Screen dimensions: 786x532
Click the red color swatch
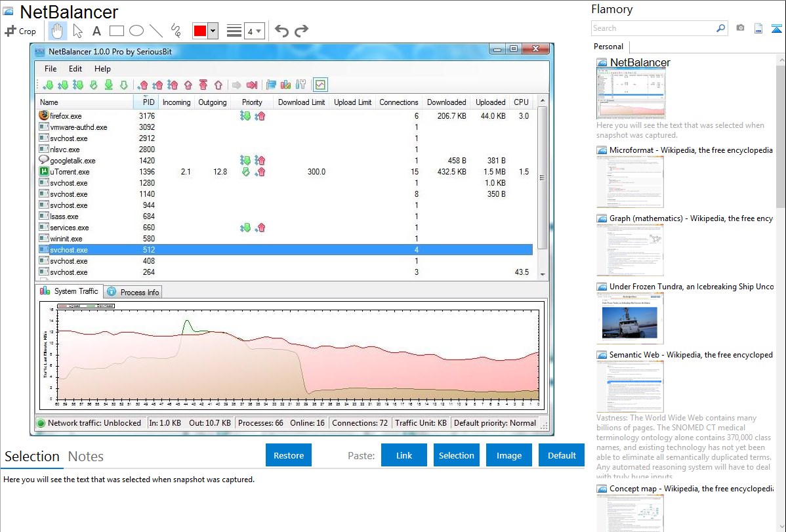[x=200, y=31]
